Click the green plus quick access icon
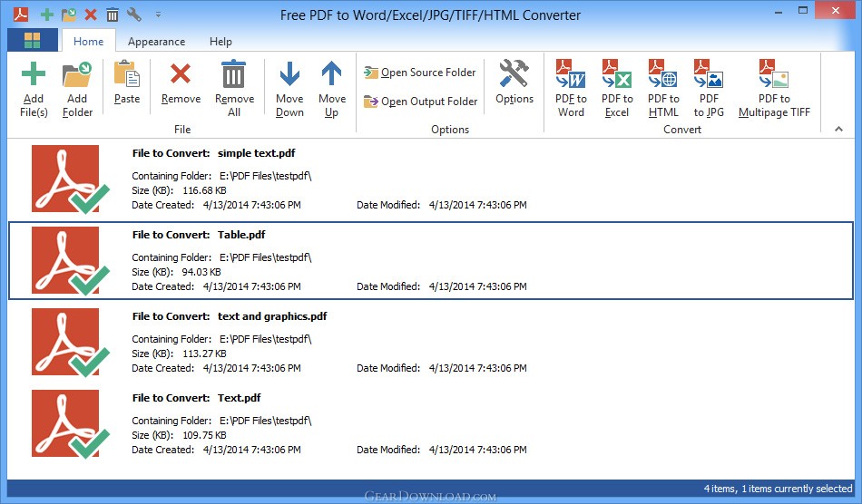862x504 pixels. click(x=47, y=15)
